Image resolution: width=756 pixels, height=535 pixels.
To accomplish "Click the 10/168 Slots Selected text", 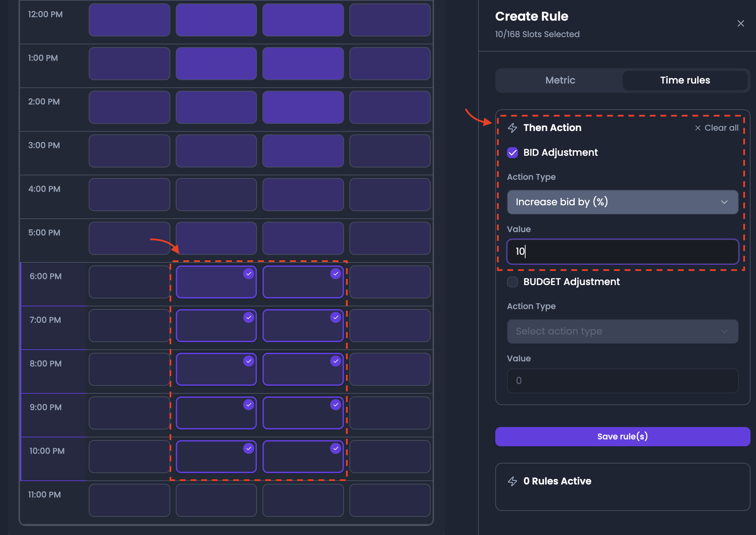I will (x=537, y=34).
